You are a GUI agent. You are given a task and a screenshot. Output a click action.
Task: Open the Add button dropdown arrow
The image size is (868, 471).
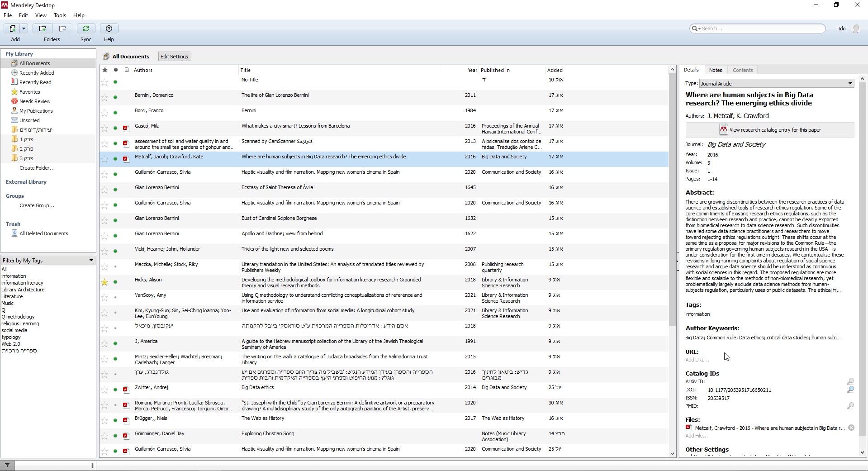coord(24,29)
